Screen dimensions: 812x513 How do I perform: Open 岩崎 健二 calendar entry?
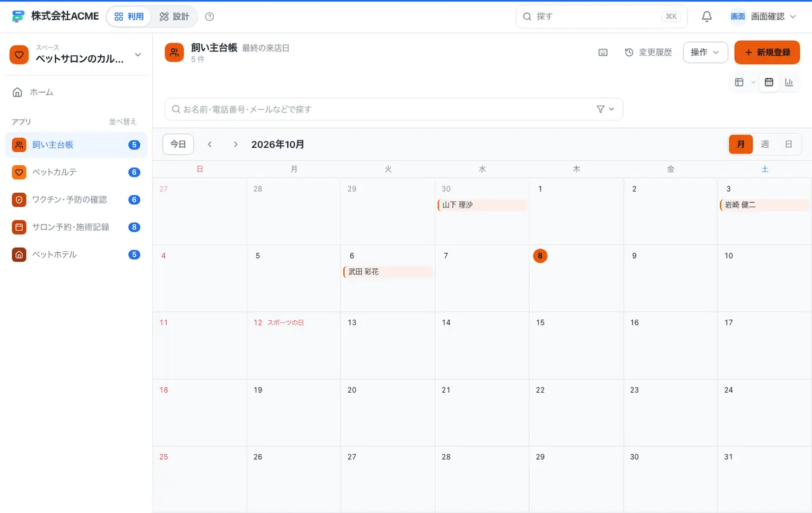coord(765,205)
